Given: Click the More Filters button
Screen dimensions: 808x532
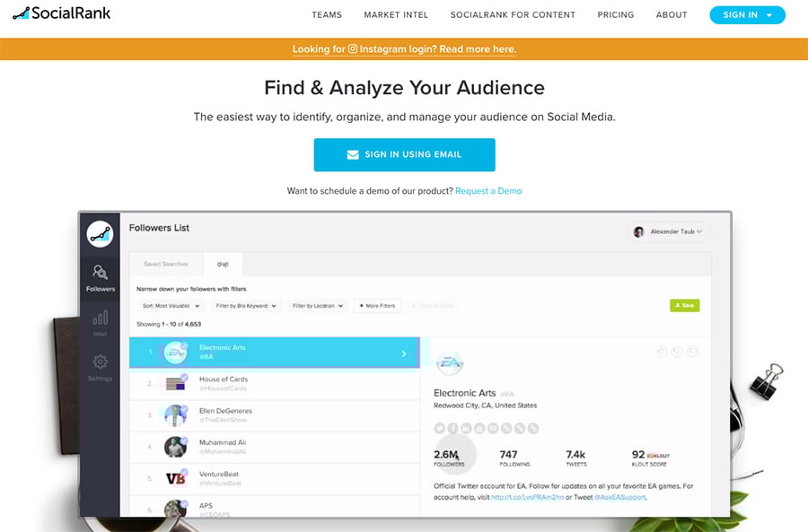Looking at the screenshot, I should tap(378, 306).
